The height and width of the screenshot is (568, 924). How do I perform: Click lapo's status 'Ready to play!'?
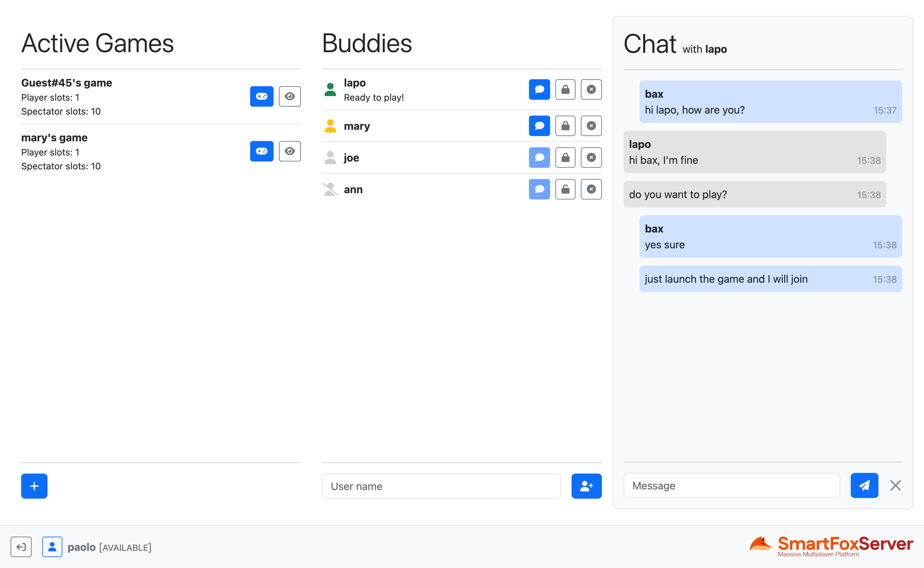[x=374, y=98]
